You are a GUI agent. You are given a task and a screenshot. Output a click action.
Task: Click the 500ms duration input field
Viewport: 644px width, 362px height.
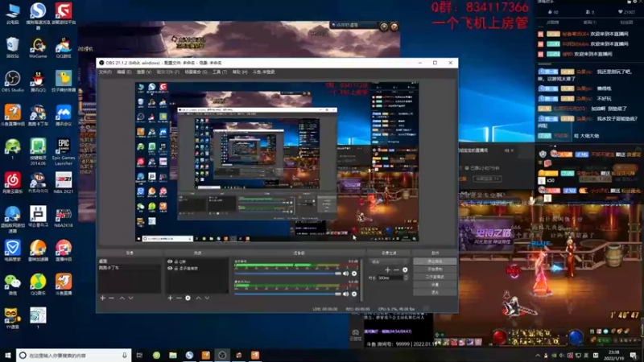coord(390,278)
